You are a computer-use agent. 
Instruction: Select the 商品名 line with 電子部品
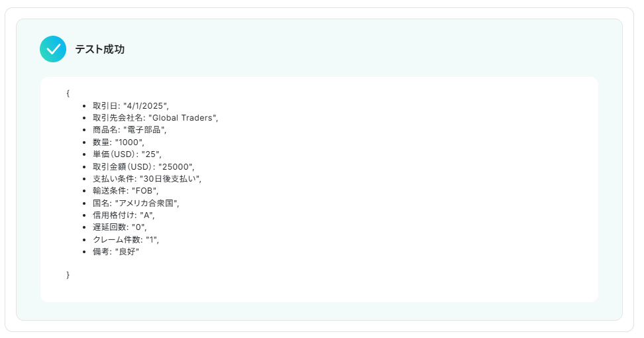point(129,130)
